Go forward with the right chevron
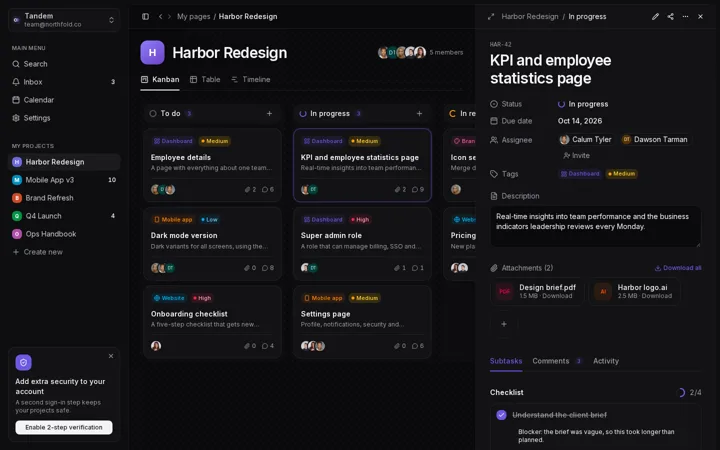The height and width of the screenshot is (450, 720). pyautogui.click(x=169, y=17)
